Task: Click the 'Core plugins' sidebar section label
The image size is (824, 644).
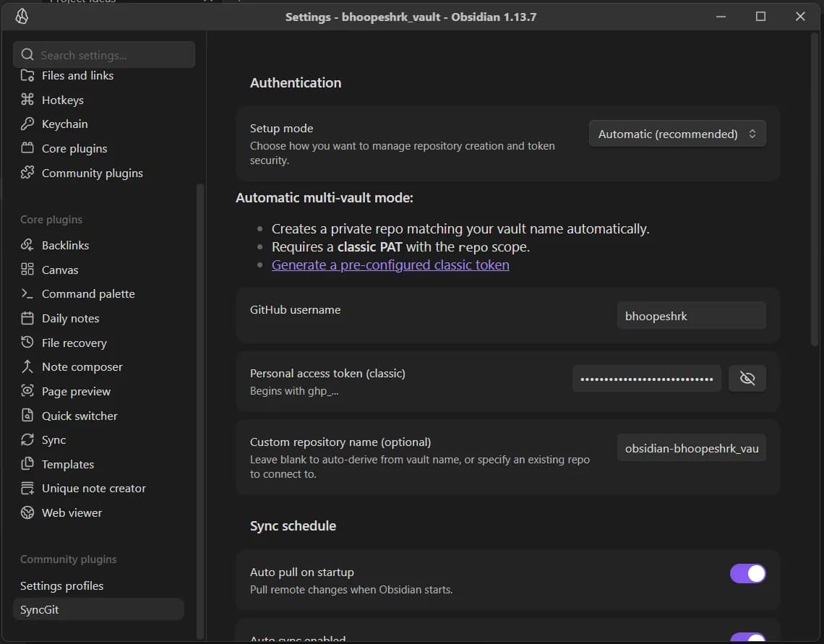Action: tap(51, 219)
